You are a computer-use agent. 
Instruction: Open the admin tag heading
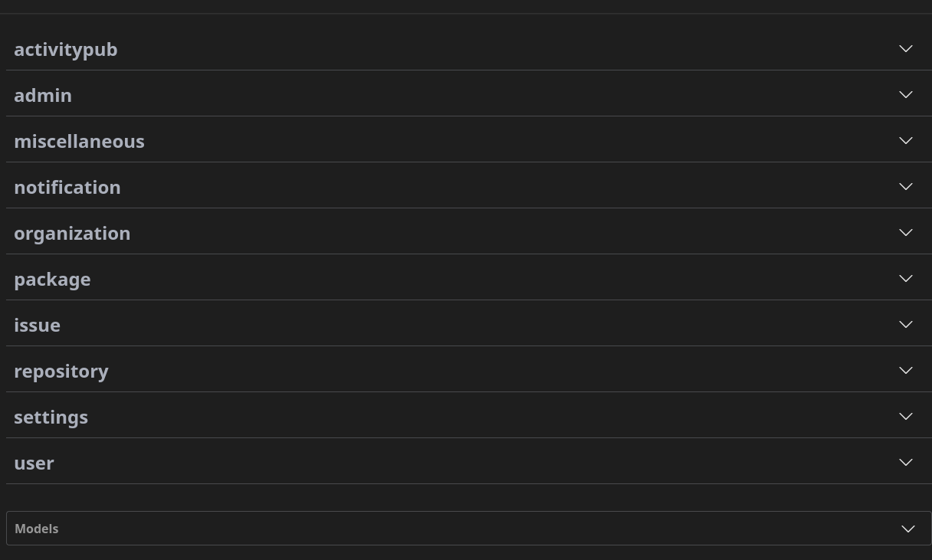[43, 95]
